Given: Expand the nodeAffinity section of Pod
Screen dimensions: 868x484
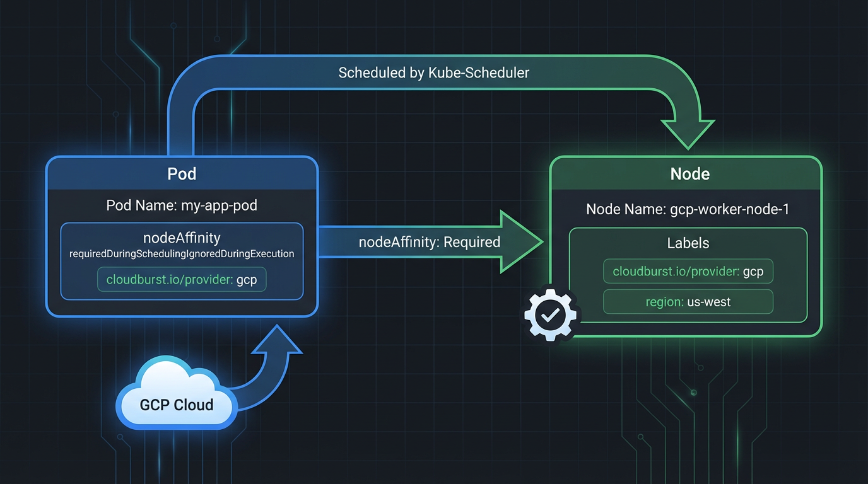Looking at the screenshot, I should 181,238.
